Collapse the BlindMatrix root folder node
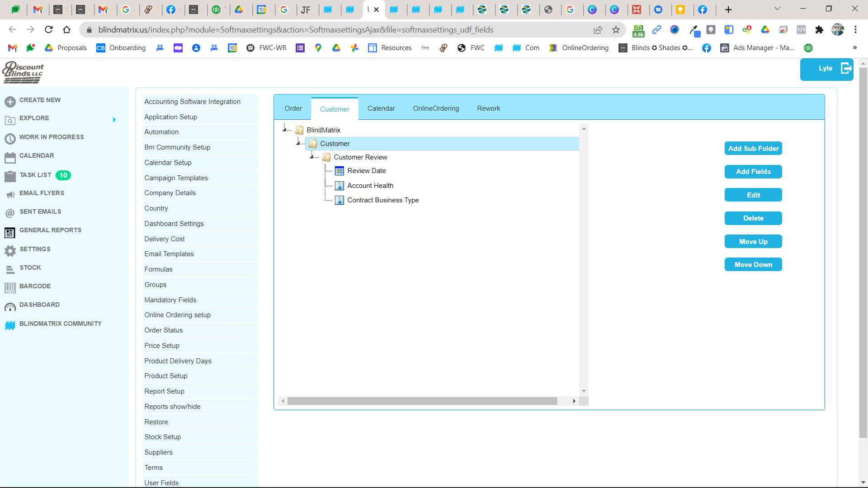This screenshot has width=868, height=488. pyautogui.click(x=285, y=129)
